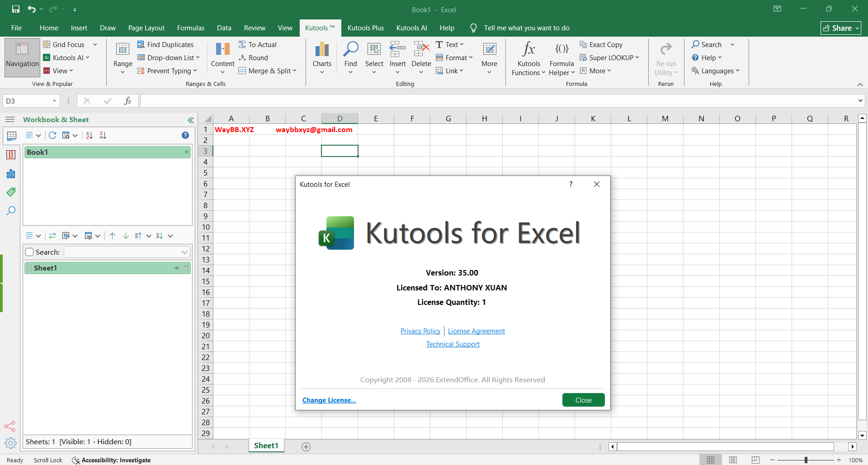
Task: Open the File tab
Action: click(16, 28)
